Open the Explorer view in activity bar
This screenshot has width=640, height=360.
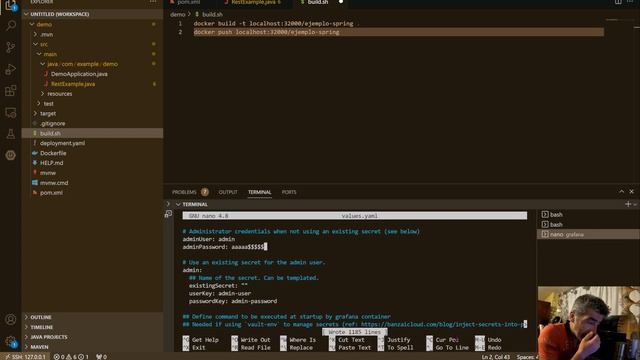[10, 5]
